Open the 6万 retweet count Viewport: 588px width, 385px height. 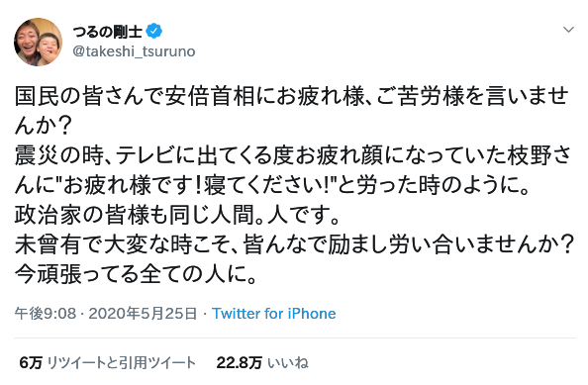click(31, 362)
